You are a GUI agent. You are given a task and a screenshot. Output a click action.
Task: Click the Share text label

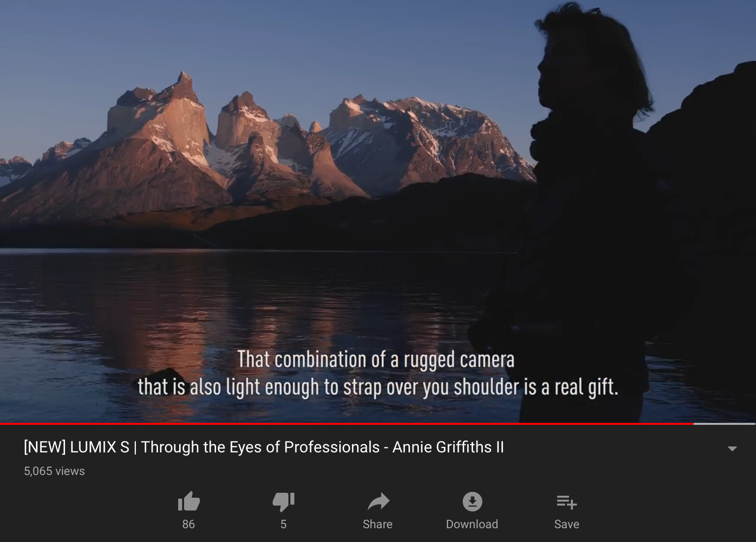378,524
